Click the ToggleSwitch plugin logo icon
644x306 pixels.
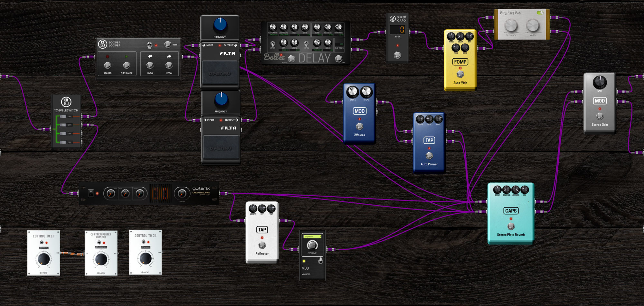66,102
